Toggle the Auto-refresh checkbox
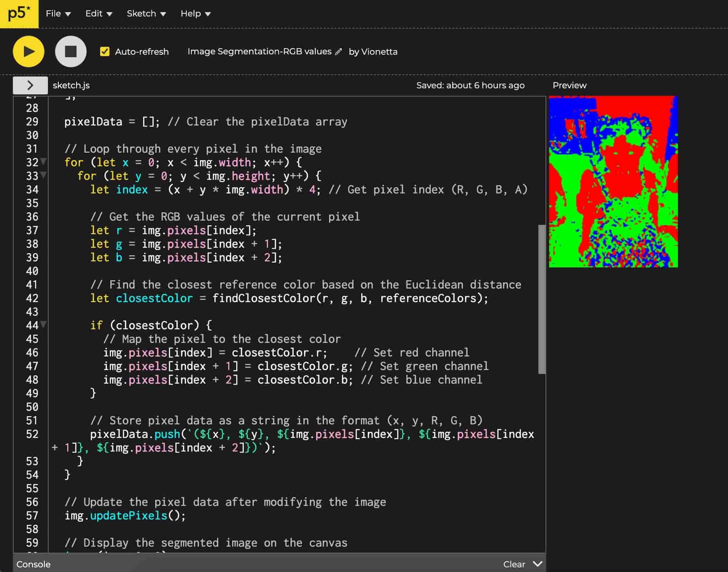The image size is (728, 572). coord(105,51)
